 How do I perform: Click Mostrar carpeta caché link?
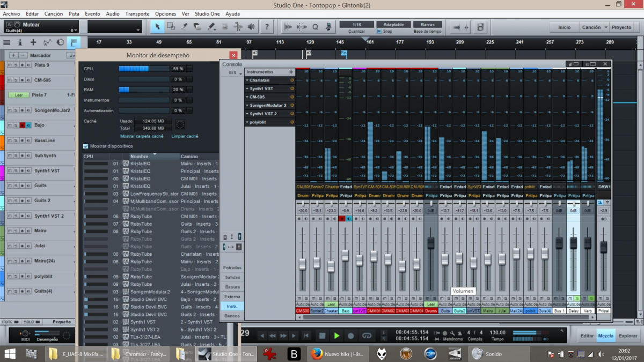142,136
